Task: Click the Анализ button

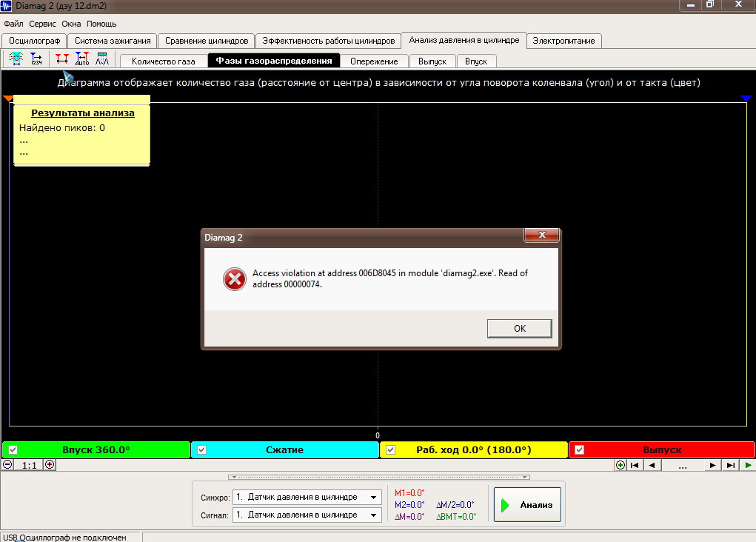Action: tap(527, 504)
